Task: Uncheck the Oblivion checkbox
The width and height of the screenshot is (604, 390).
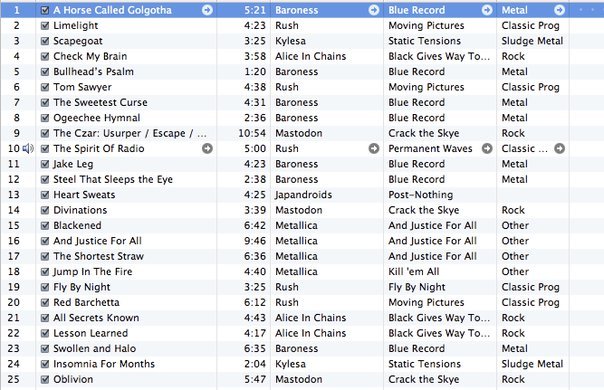Action: click(45, 379)
